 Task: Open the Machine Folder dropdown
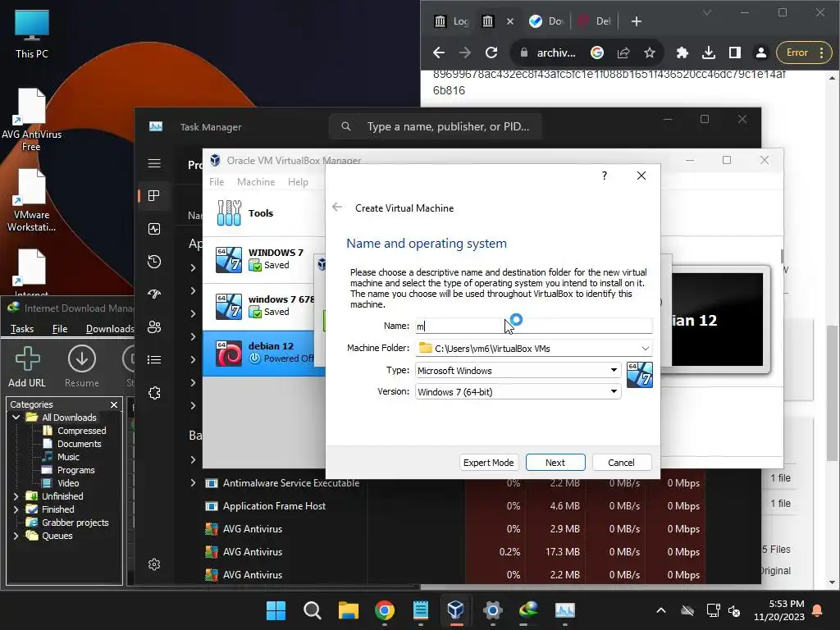pos(646,348)
